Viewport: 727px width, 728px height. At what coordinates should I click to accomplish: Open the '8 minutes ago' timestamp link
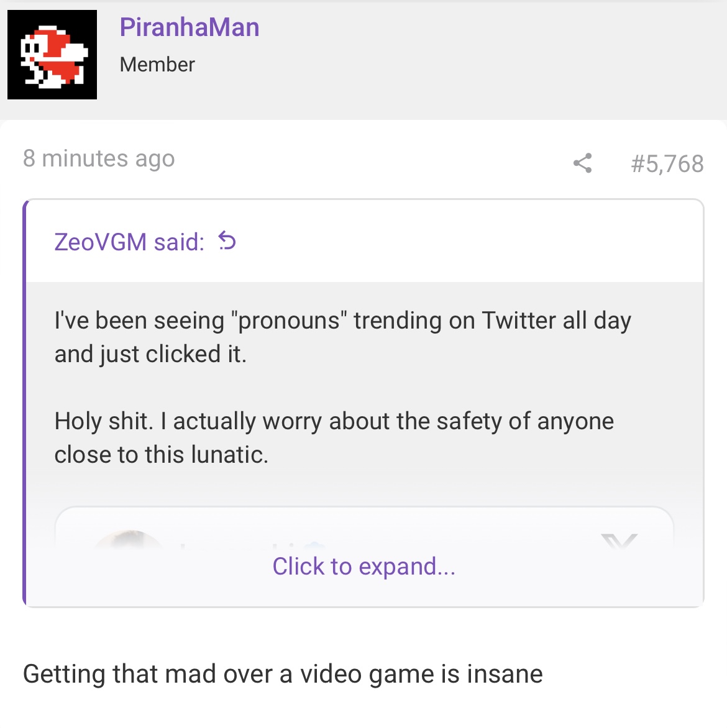click(99, 159)
